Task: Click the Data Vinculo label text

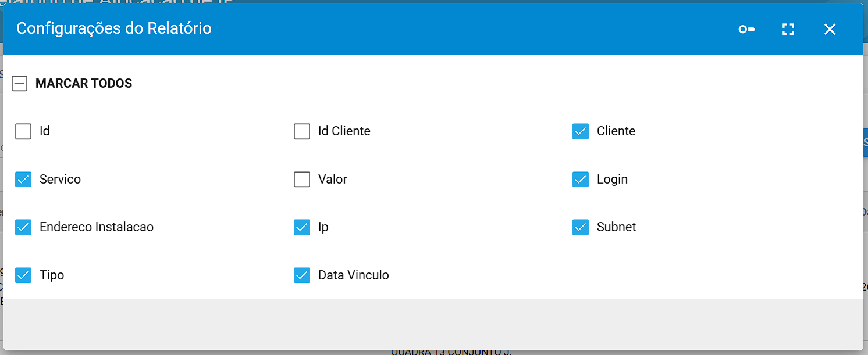Action: (x=354, y=275)
